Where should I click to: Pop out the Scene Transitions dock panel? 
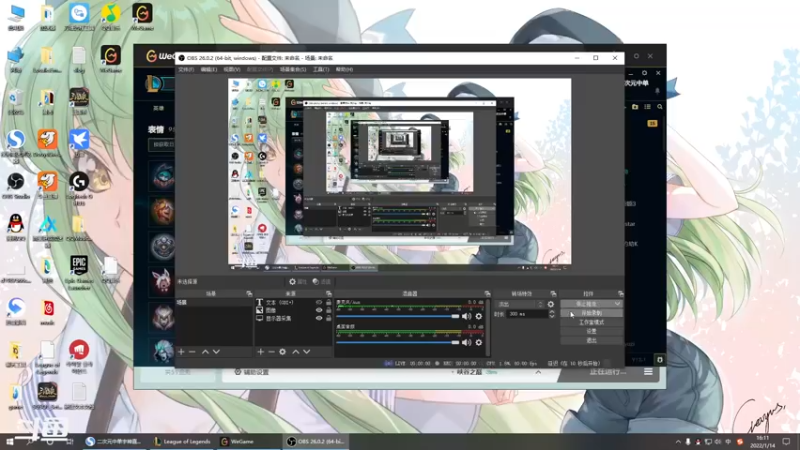point(553,294)
